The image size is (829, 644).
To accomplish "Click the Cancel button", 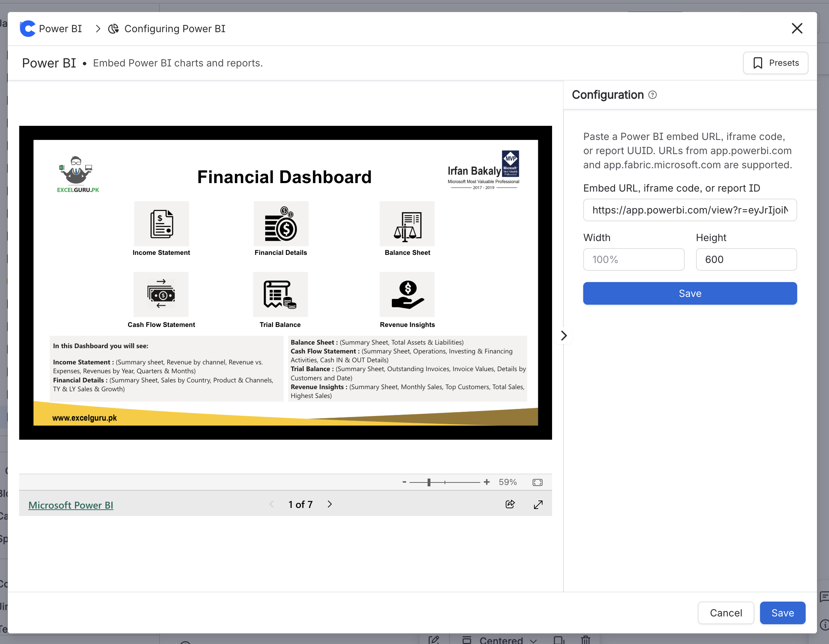I will (x=726, y=613).
